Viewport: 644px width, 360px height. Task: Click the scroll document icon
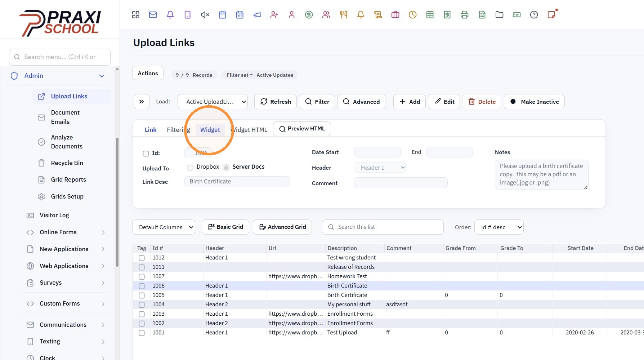point(378,15)
